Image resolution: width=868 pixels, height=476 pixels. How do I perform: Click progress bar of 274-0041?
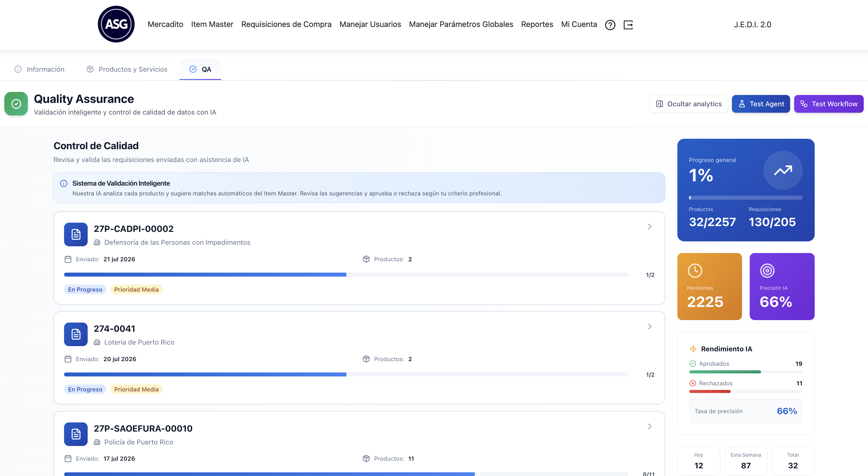346,375
